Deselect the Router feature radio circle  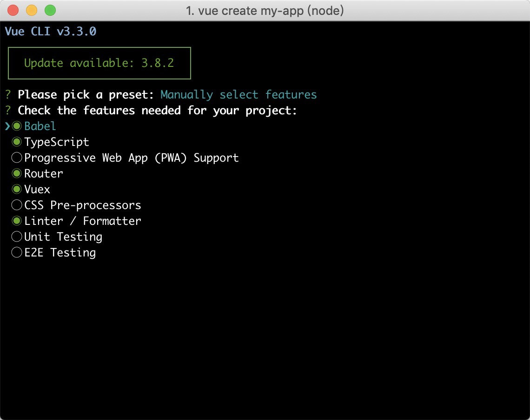[x=17, y=173]
